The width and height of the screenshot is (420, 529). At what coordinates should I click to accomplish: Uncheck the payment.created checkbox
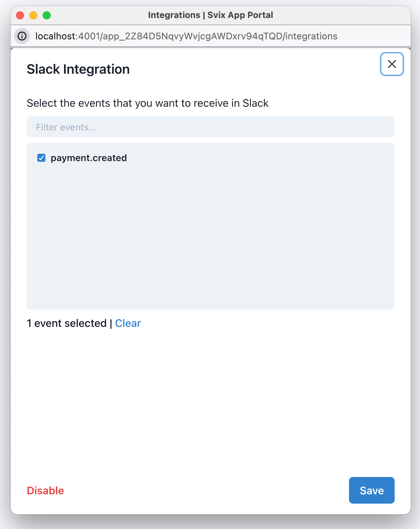click(x=41, y=158)
